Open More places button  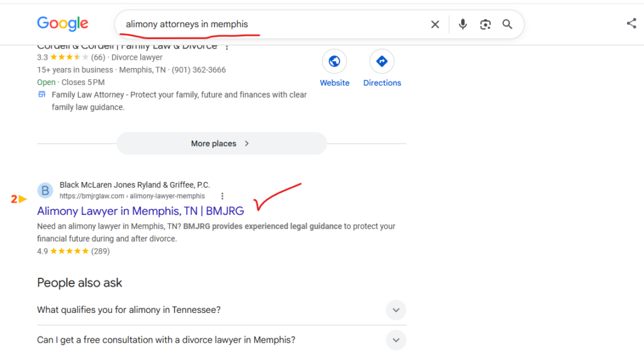coord(222,144)
